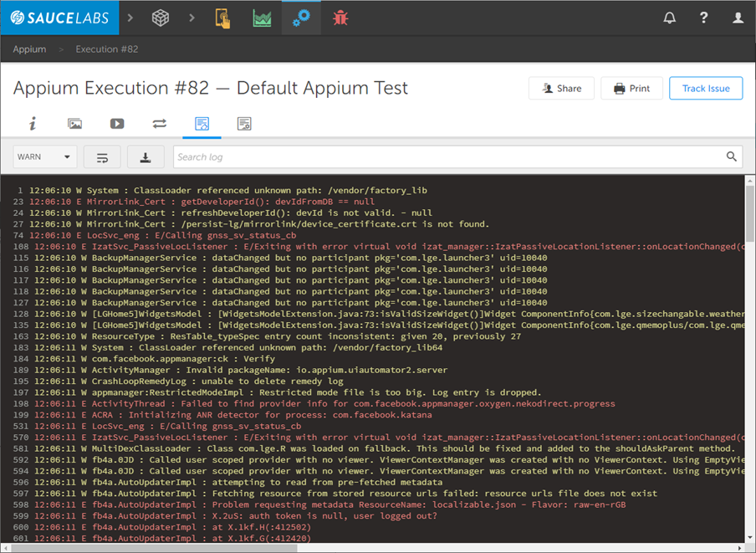Select log line 600 at X.1kf.H
Screen dimensions: 756x553
point(162,527)
